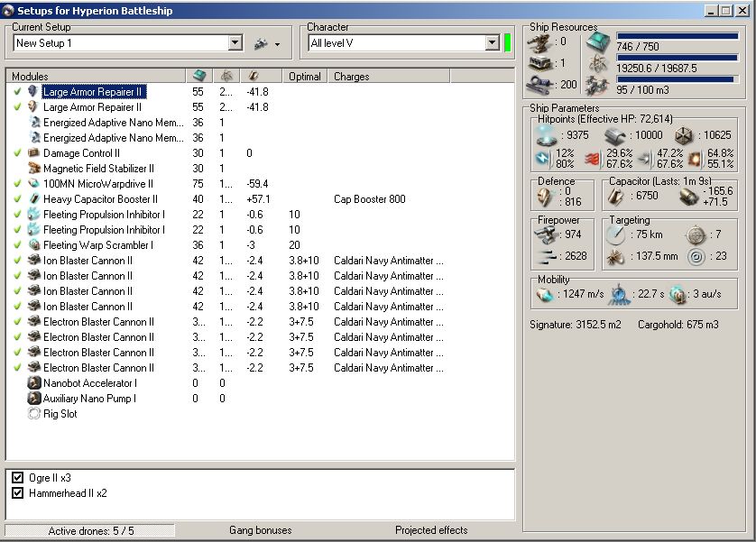Viewport: 756px width, 542px height.
Task: Click the empty Rig Slot icon
Action: pyautogui.click(x=33, y=413)
